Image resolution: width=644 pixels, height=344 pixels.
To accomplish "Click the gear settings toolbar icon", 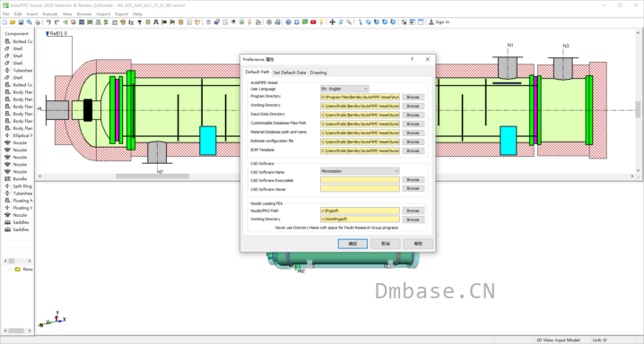I will coord(269,22).
